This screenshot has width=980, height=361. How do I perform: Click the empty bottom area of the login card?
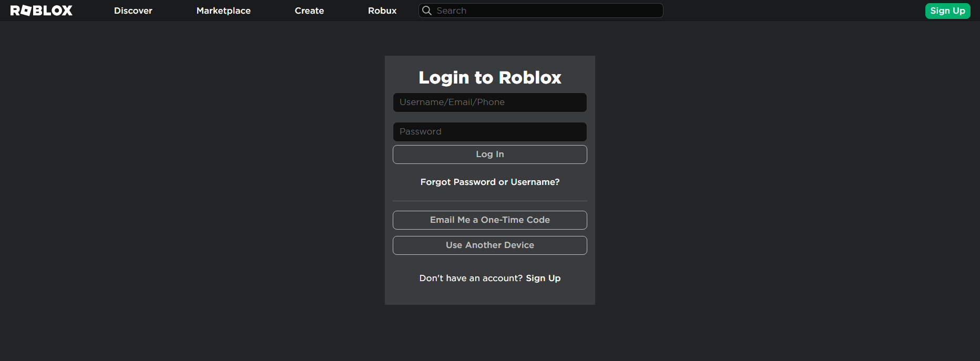coord(489,295)
